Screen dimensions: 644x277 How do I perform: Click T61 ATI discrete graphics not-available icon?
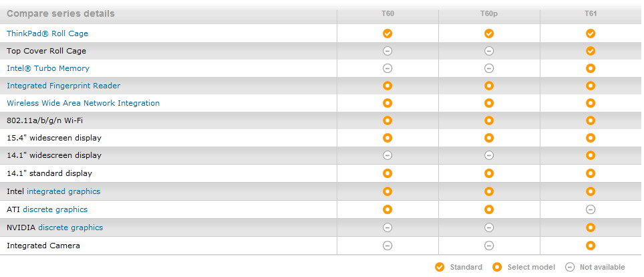(590, 209)
